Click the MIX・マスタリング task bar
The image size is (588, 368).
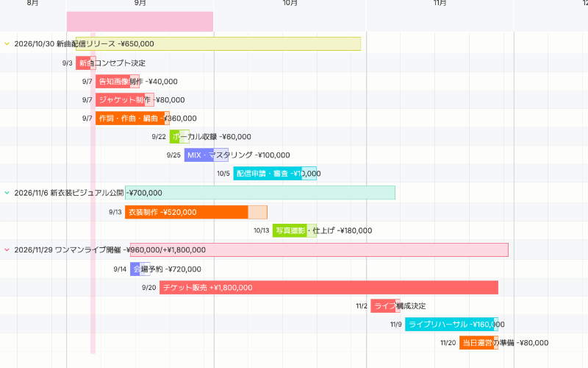click(207, 155)
